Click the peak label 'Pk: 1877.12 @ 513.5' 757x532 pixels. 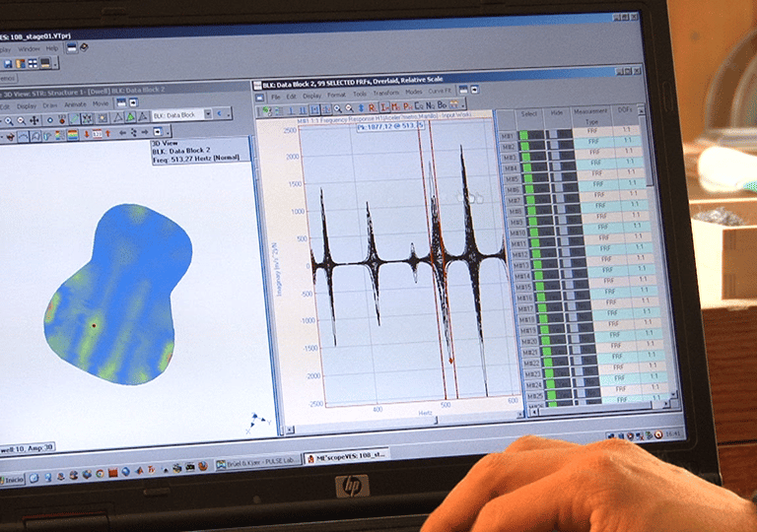tap(390, 126)
